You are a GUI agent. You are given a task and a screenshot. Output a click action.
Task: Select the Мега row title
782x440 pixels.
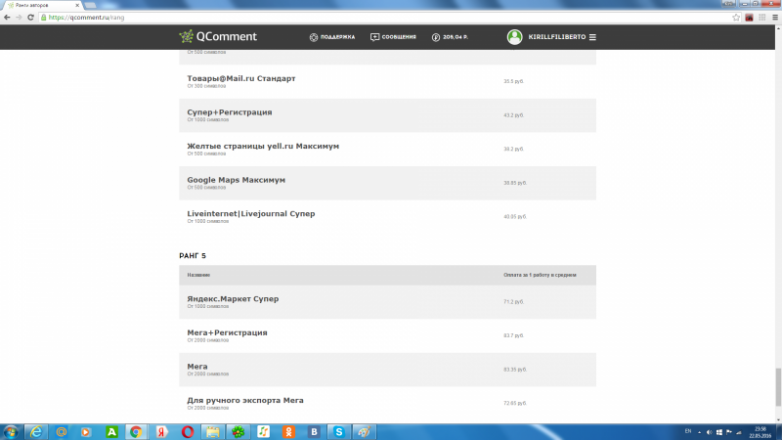[197, 366]
